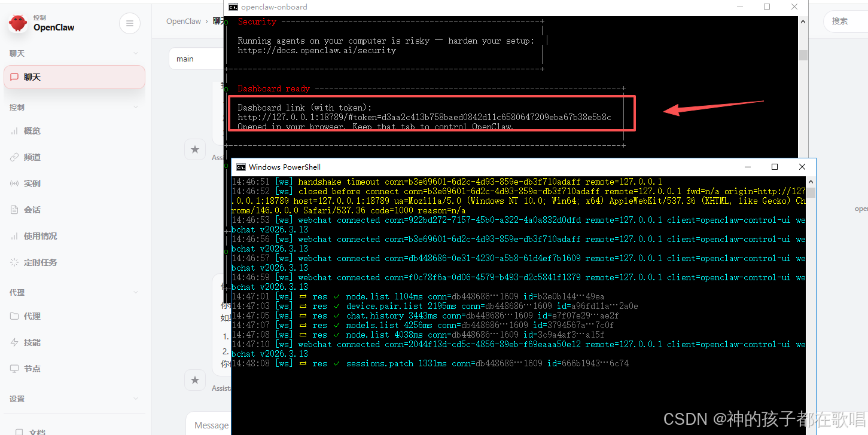Viewport: 868px width, 435px height.
Task: Maximize the openclaw-onboard console window
Action: pyautogui.click(x=767, y=7)
